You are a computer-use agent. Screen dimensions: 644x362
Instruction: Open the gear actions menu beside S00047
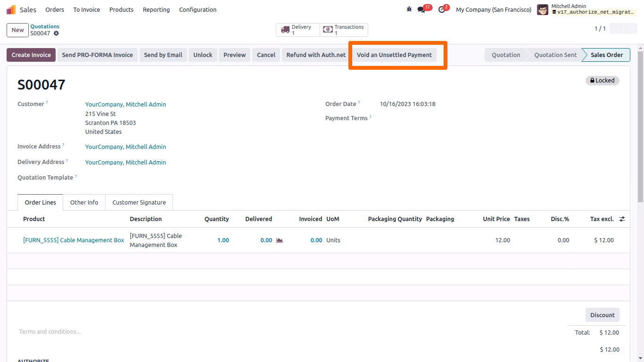[x=57, y=33]
